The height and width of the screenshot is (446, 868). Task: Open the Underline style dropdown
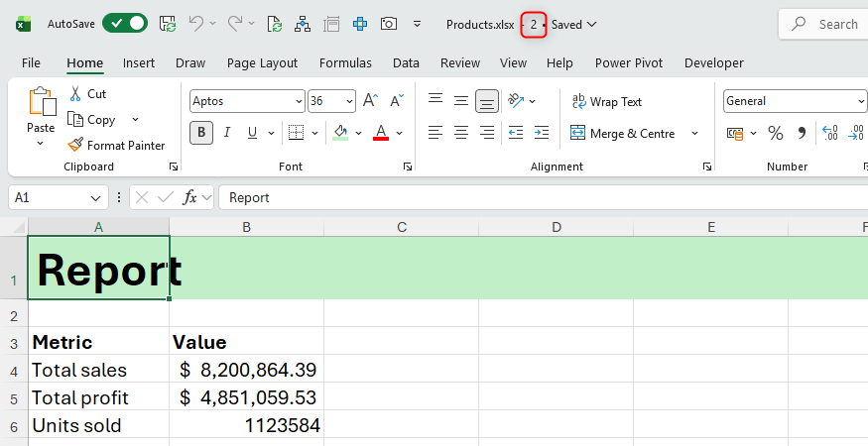[271, 134]
